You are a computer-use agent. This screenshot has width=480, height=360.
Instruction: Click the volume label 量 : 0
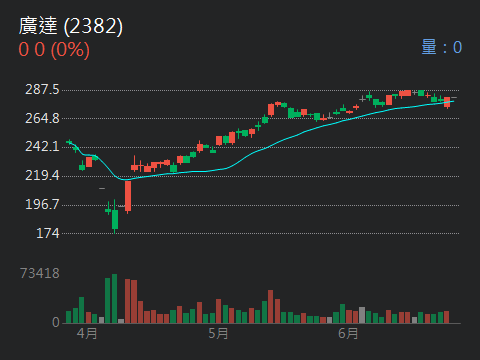pyautogui.click(x=442, y=47)
